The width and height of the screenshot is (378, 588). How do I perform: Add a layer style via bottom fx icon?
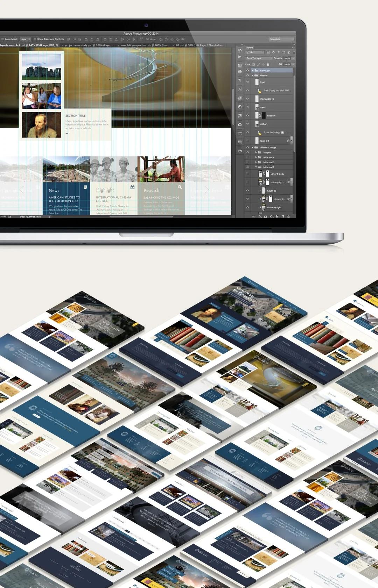[x=260, y=216]
